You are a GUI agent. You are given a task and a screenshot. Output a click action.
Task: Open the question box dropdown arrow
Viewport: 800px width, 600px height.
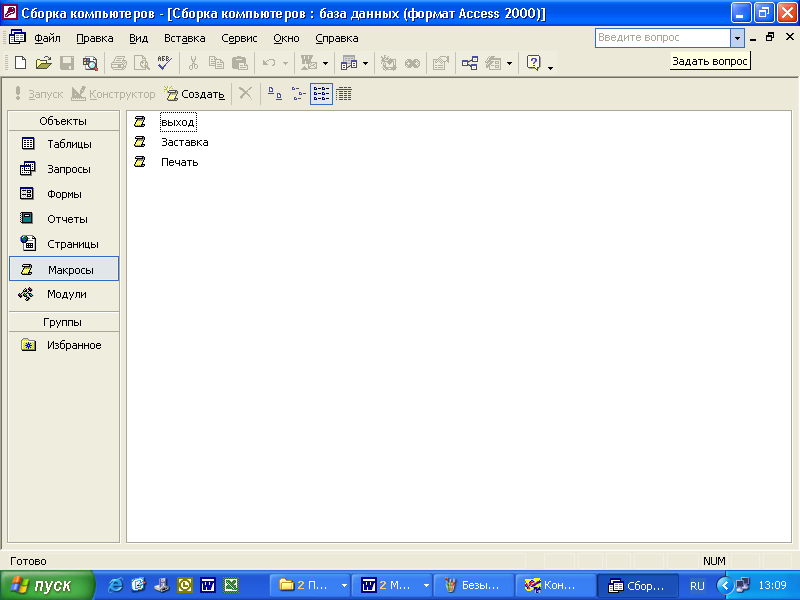point(737,38)
